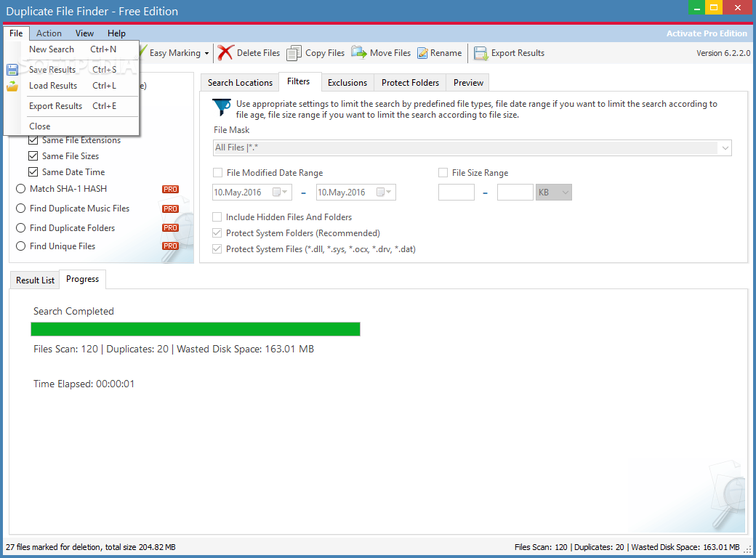
Task: Open the View menu
Action: coord(84,33)
